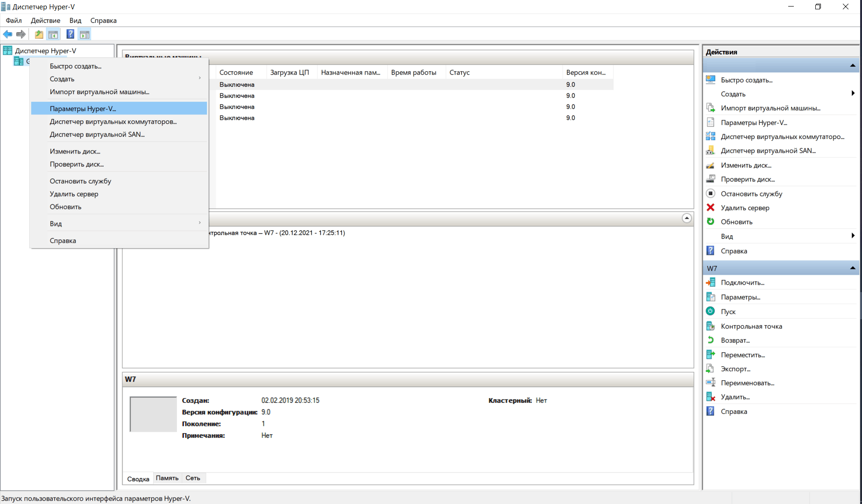Viewport: 862px width, 504px height.
Task: Sort by Версия кон… column header
Action: coord(588,72)
